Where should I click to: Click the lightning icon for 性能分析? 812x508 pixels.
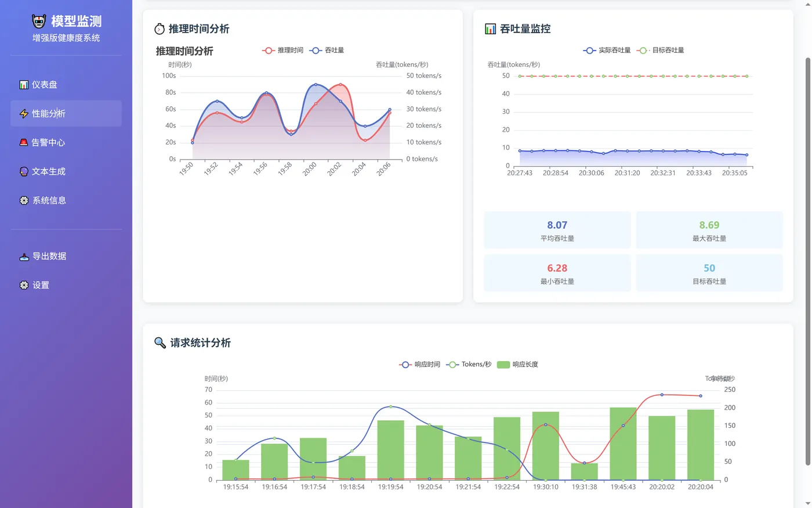pos(25,113)
